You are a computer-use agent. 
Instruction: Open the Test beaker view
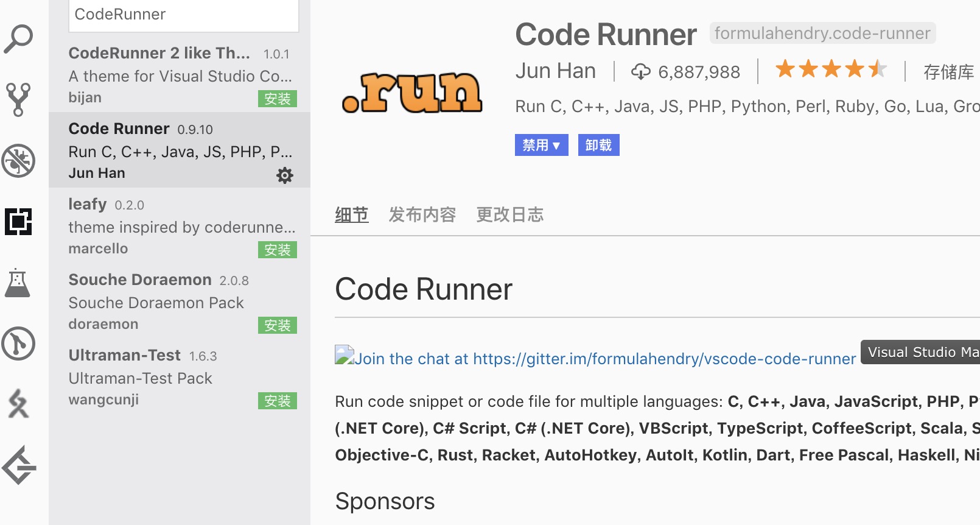(x=18, y=283)
